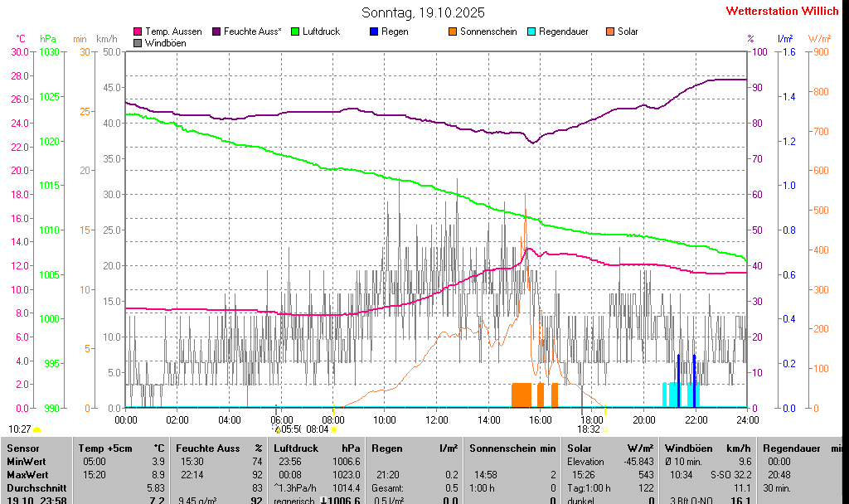Click the cyan Regendauer legend square
Image resolution: width=849 pixels, height=504 pixels.
coord(531,31)
